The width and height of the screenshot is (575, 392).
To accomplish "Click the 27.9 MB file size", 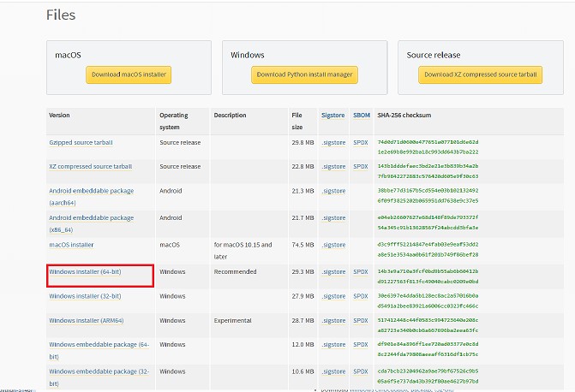I will 302,296.
